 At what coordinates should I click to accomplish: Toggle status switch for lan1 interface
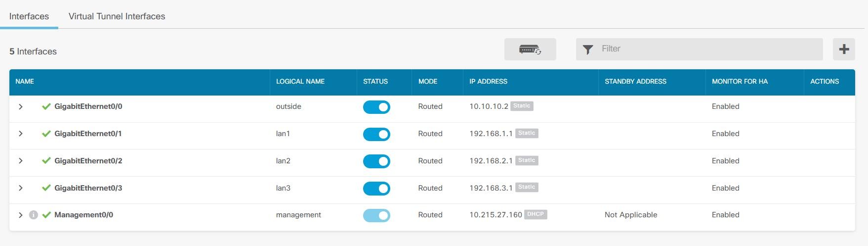coord(376,134)
